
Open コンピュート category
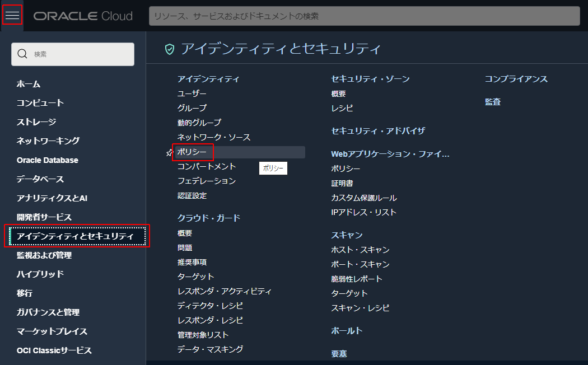(40, 102)
